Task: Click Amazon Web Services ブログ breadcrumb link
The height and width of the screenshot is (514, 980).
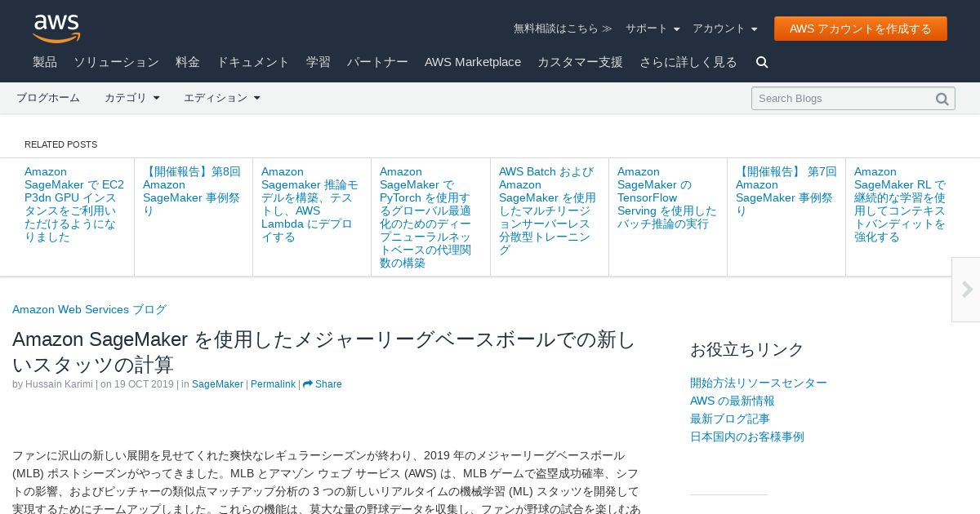Action: 89,309
